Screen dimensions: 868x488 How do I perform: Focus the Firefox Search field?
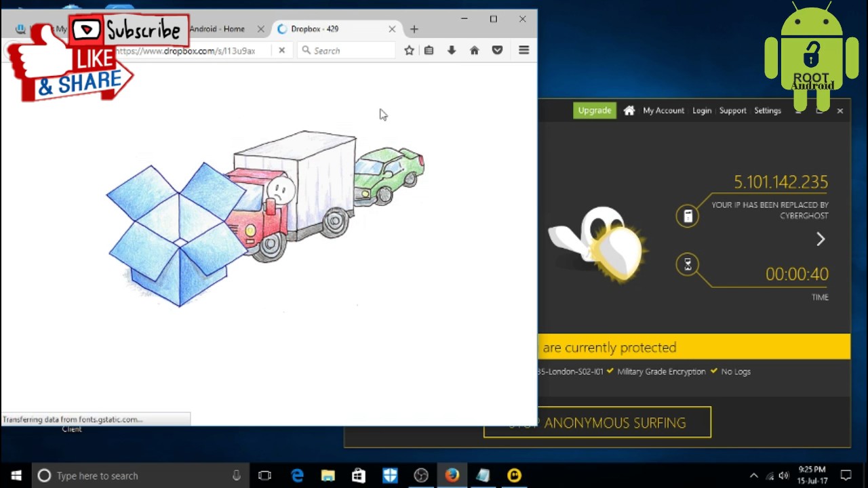(346, 50)
